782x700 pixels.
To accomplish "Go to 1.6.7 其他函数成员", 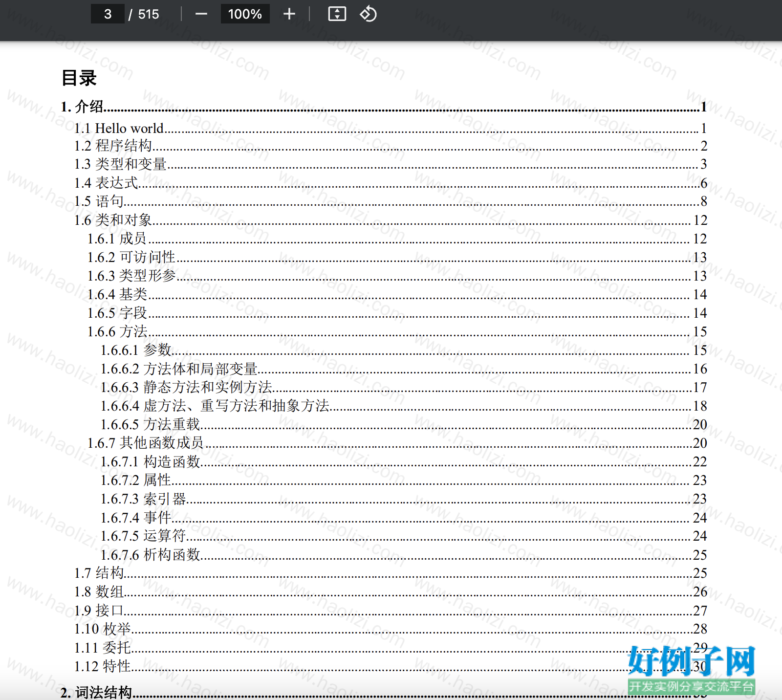I will (397, 443).
